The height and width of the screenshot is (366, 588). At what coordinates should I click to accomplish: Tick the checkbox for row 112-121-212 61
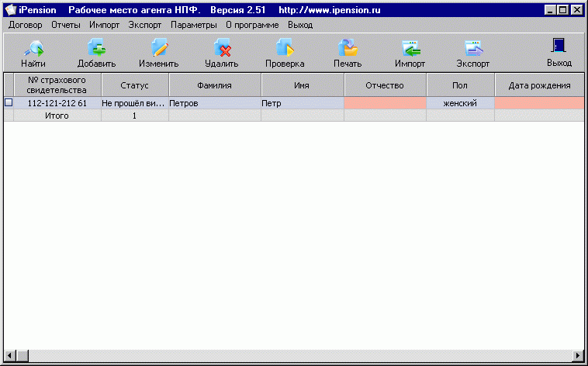point(9,103)
